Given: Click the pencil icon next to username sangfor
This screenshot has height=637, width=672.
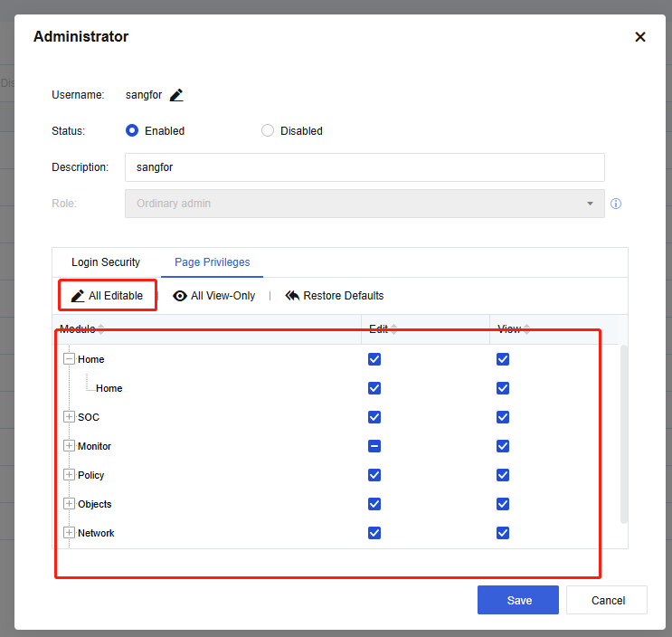Looking at the screenshot, I should (176, 95).
